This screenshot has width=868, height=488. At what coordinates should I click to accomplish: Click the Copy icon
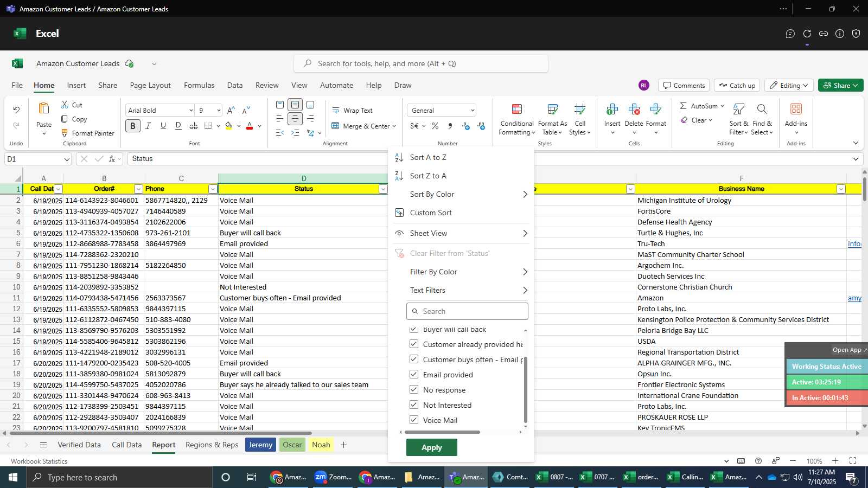[x=65, y=119]
